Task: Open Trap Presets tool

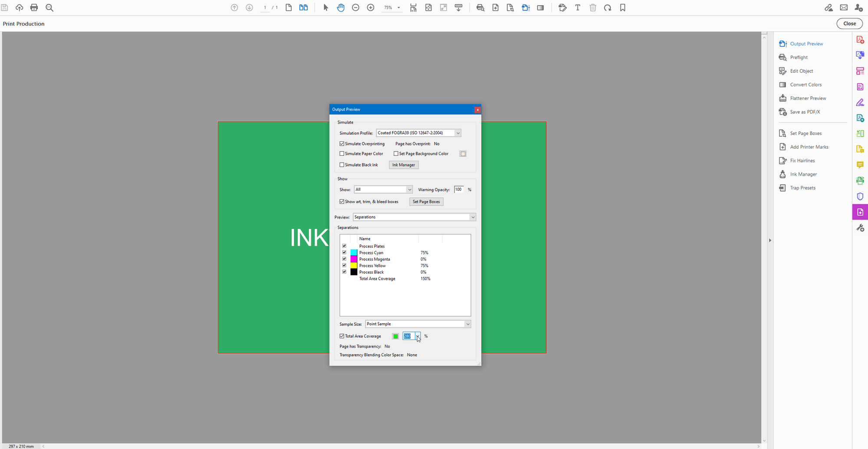Action: tap(802, 188)
